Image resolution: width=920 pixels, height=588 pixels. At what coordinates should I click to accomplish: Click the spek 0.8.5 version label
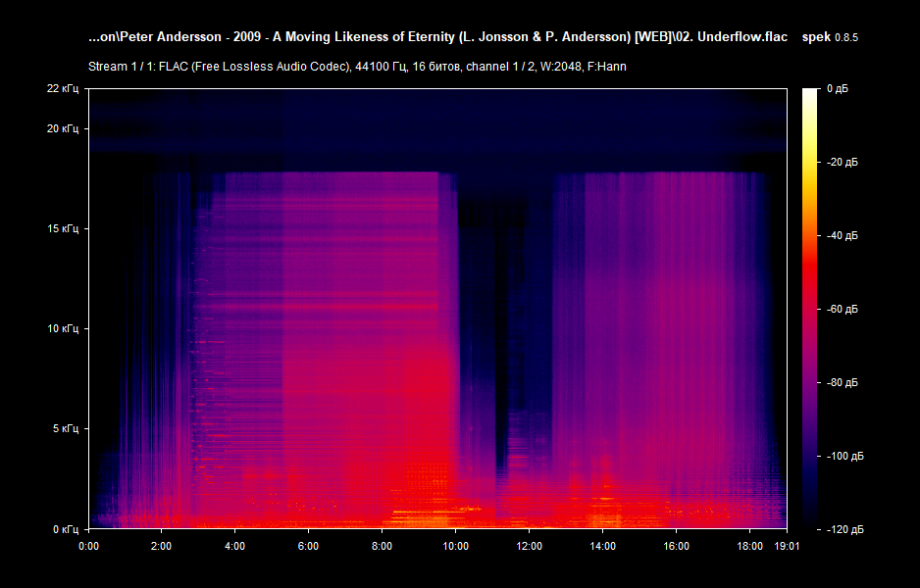(832, 36)
